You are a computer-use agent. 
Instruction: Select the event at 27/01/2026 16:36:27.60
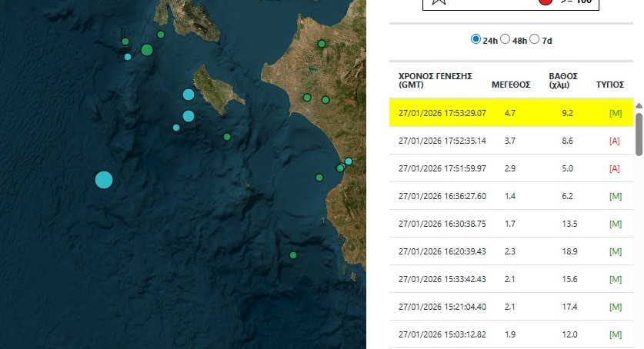(x=511, y=196)
